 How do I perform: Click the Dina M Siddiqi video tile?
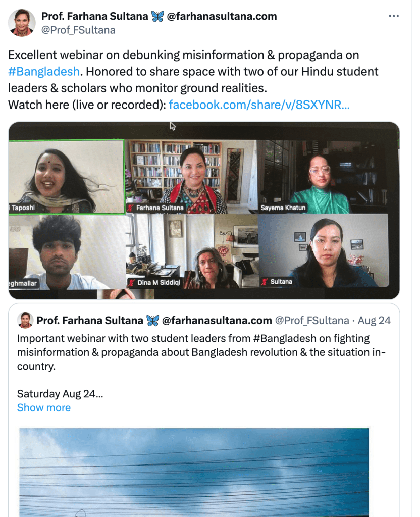[x=192, y=251]
